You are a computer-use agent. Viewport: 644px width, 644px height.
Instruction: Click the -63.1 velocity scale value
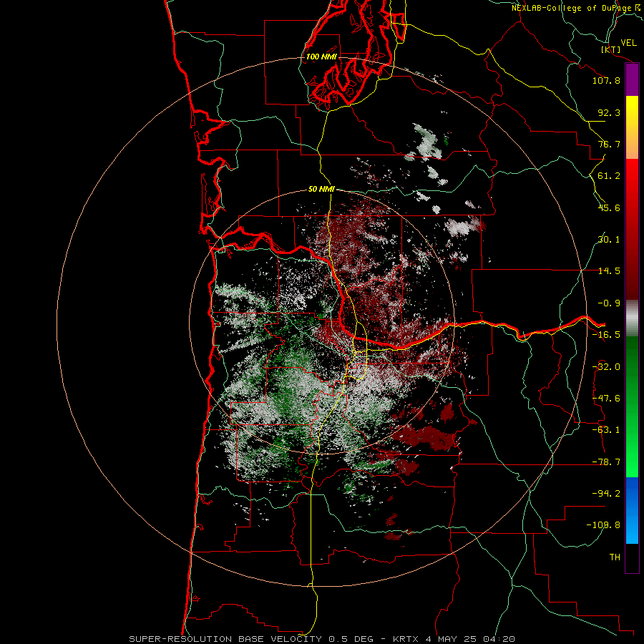point(606,430)
